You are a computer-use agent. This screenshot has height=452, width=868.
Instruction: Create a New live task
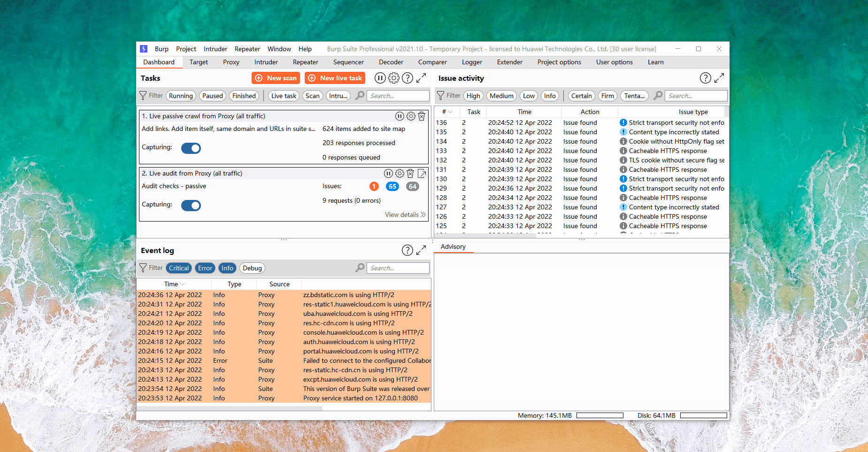click(x=335, y=78)
